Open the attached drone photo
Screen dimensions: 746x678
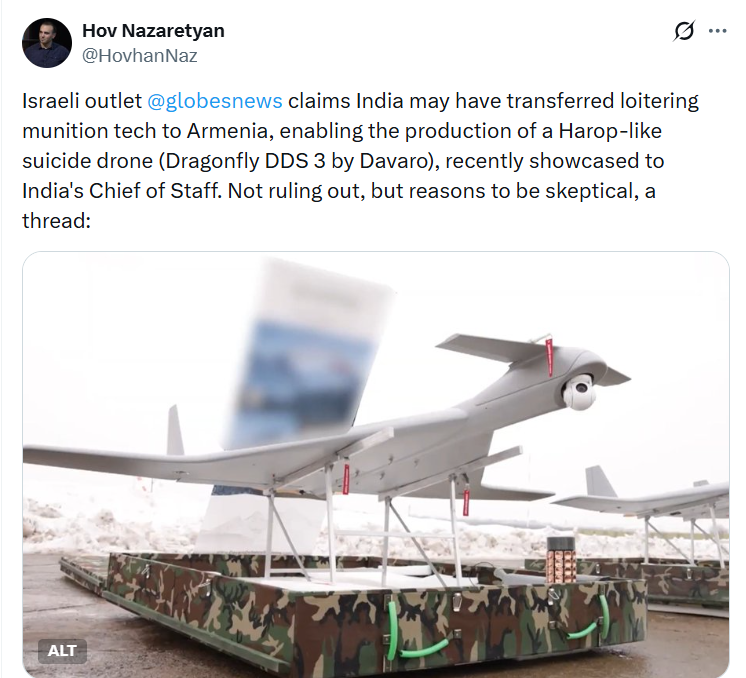376,464
